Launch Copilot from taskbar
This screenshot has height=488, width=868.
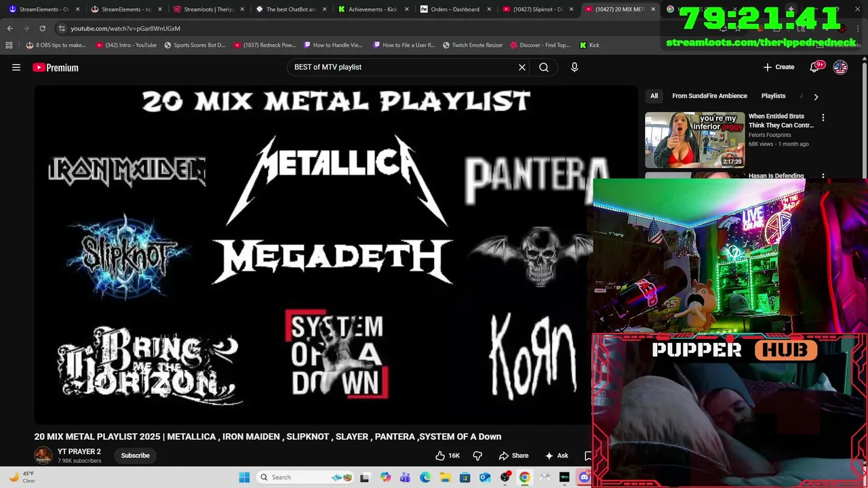pyautogui.click(x=385, y=477)
